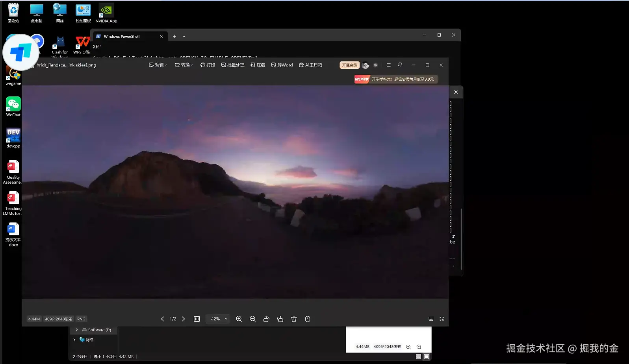Convert image with 转Word
Viewport: 629px width, 364px height.
[x=282, y=65]
